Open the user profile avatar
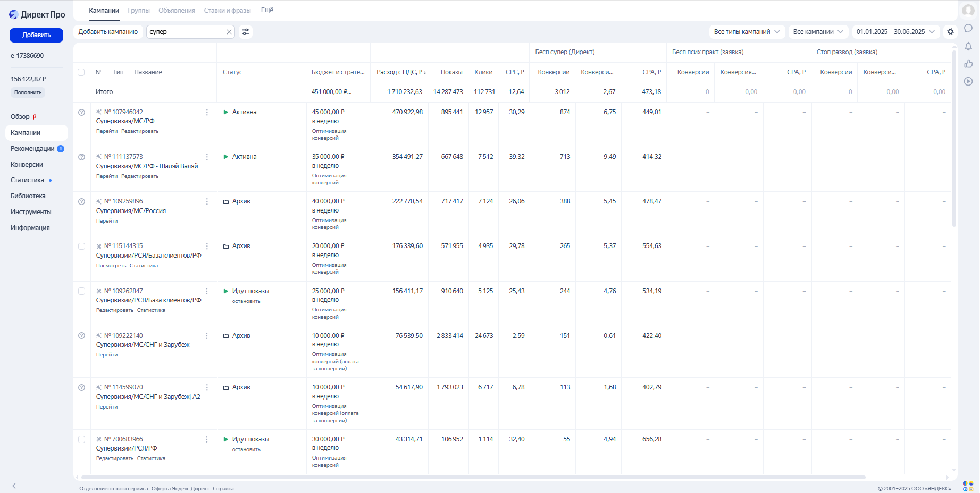The height and width of the screenshot is (493, 980). click(x=968, y=11)
